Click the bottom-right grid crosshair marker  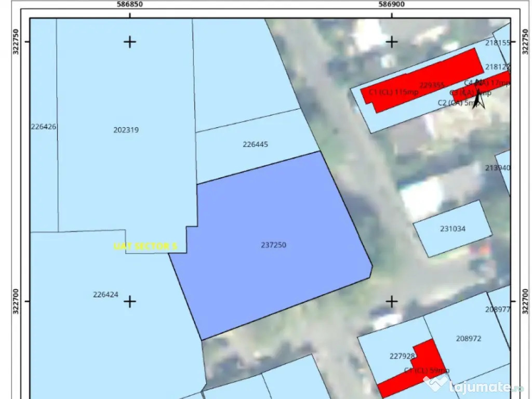pos(392,301)
